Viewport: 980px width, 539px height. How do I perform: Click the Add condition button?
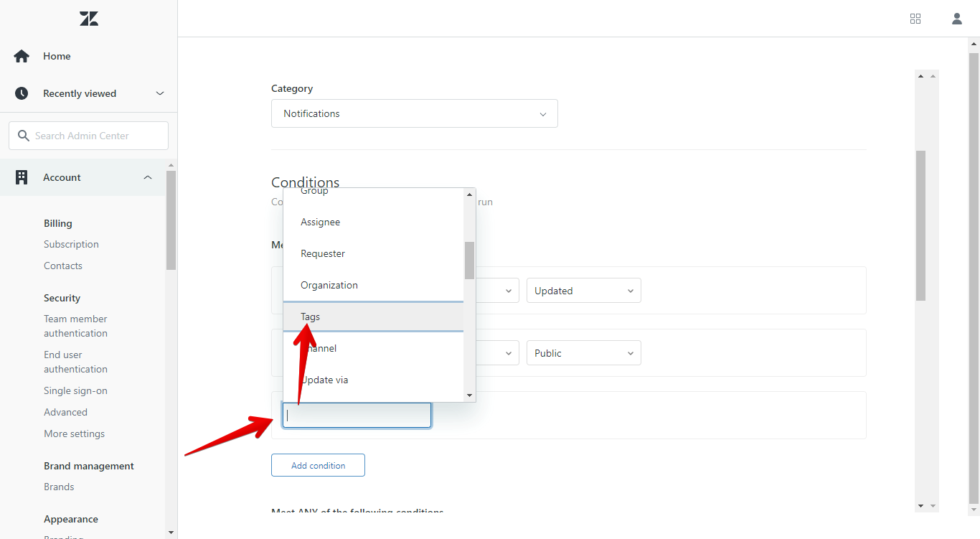tap(318, 465)
